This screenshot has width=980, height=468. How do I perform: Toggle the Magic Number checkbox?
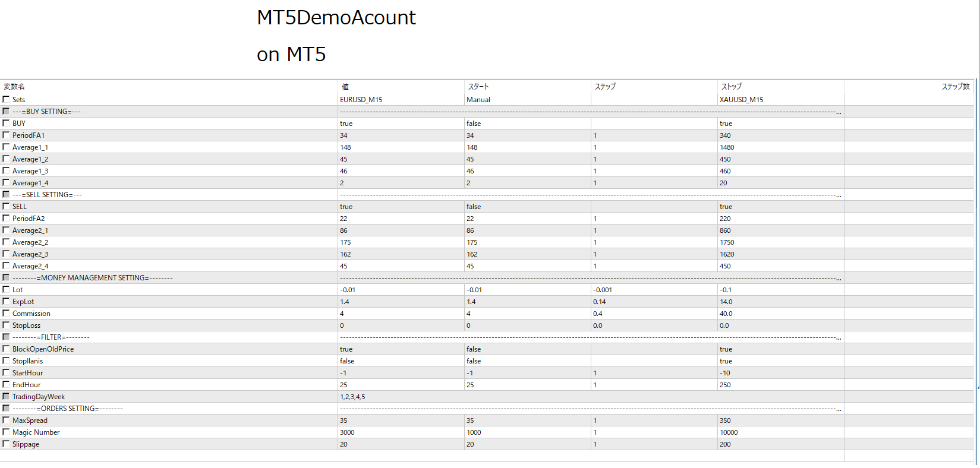6,432
